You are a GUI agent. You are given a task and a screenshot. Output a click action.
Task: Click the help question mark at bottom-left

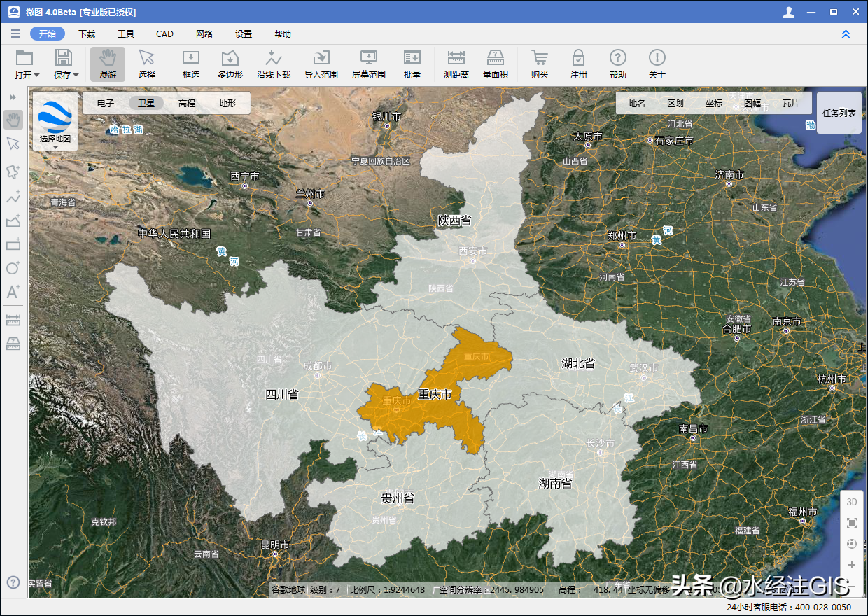pos(13,582)
